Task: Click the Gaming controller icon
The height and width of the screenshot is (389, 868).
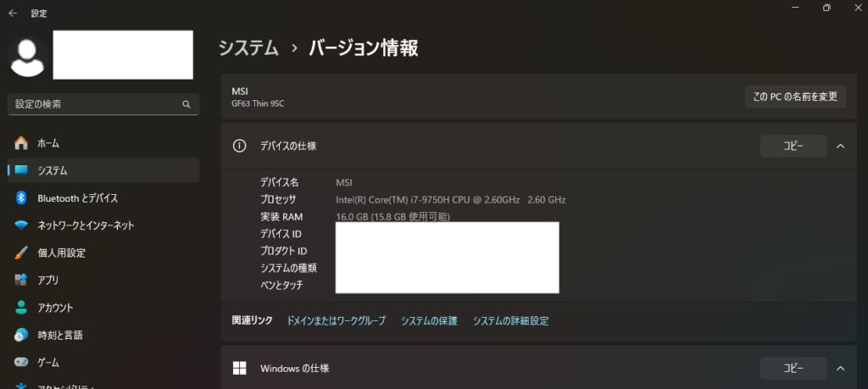Action: coord(21,362)
